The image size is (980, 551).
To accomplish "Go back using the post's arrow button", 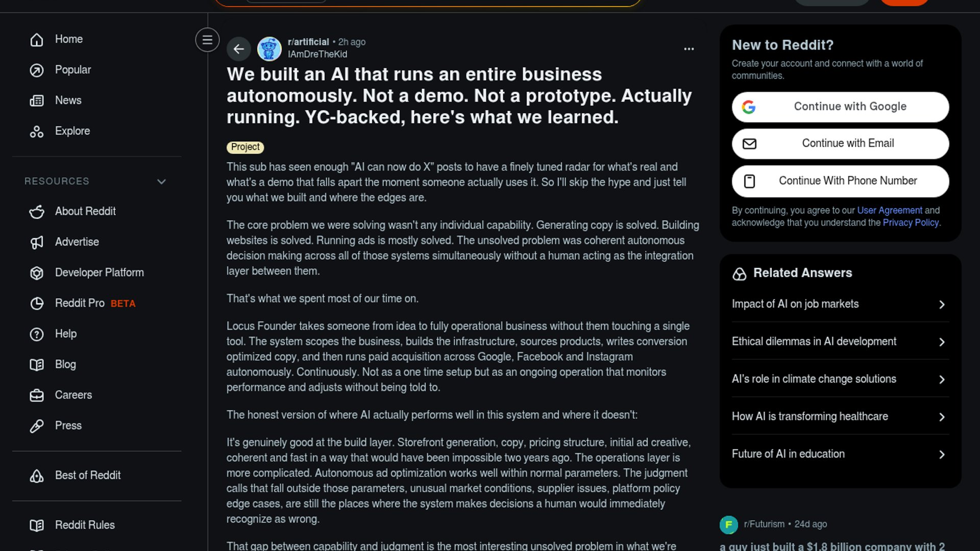I will tap(238, 49).
